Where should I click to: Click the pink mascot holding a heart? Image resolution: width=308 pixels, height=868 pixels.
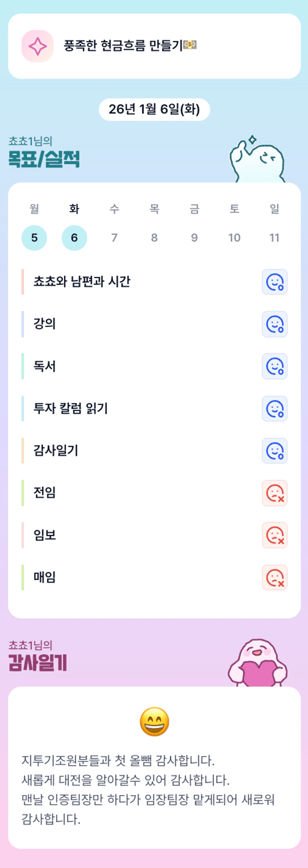[x=258, y=664]
